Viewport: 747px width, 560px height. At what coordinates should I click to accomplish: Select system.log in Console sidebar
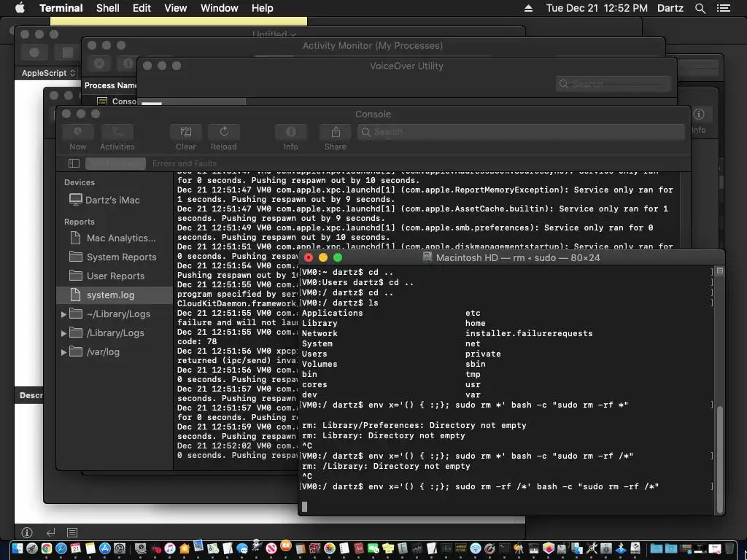[115, 295]
